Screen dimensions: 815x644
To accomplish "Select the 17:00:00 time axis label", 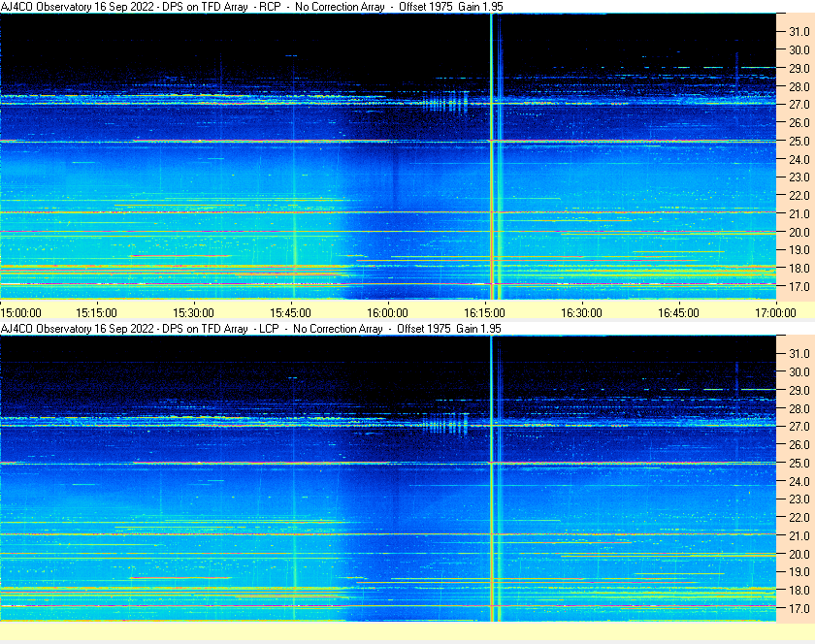I will click(x=775, y=313).
